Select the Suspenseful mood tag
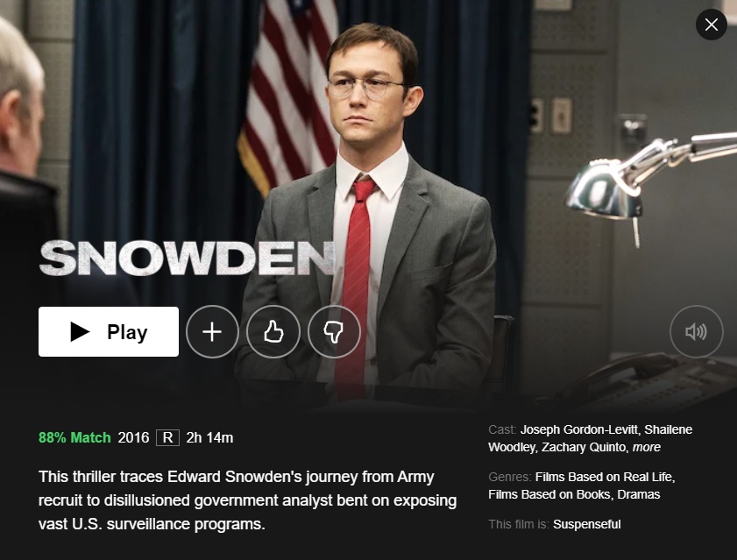Screen dimensions: 737x560 coord(586,524)
